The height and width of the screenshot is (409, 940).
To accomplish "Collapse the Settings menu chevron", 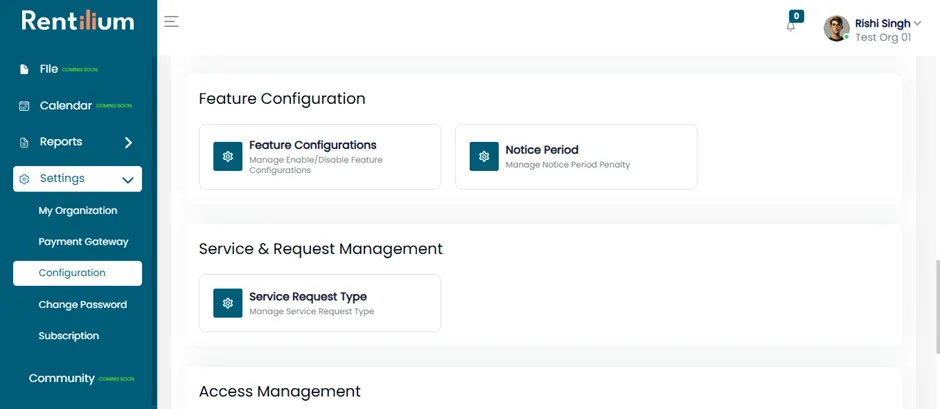I will [128, 179].
